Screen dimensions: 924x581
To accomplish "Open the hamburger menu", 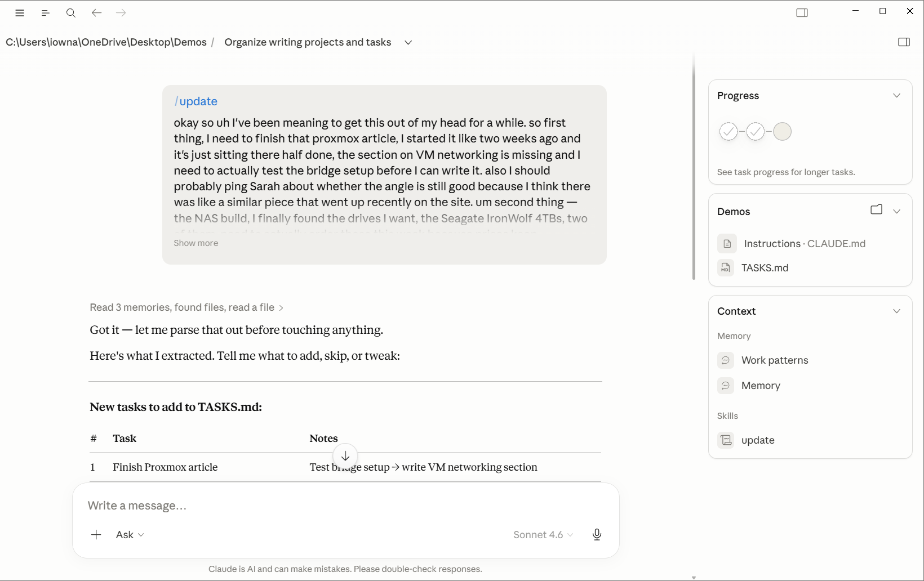I will click(20, 13).
